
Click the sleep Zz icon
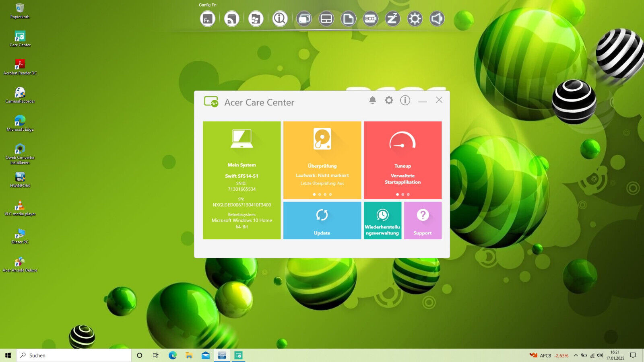392,19
